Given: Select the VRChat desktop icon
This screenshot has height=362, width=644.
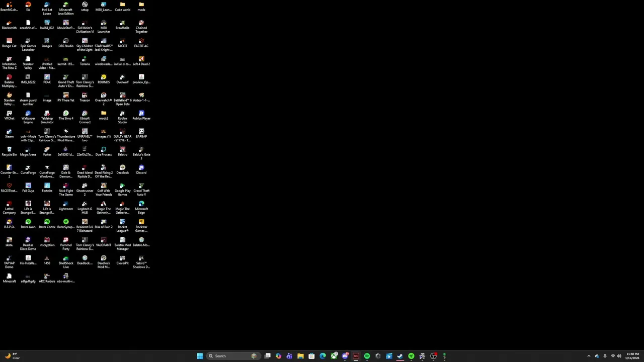Looking at the screenshot, I should tap(9, 116).
